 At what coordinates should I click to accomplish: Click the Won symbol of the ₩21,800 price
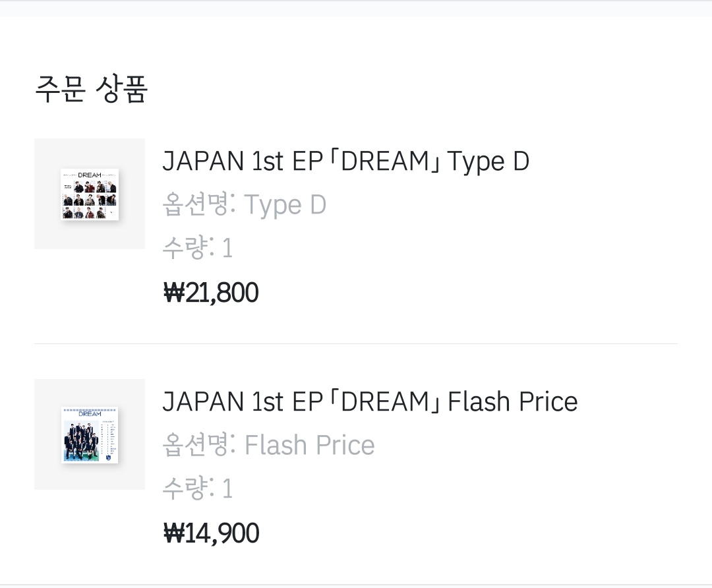pos(174,293)
